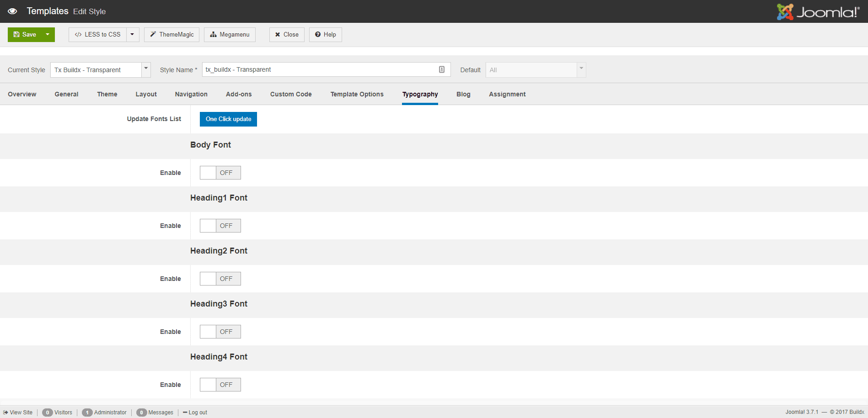868x418 pixels.
Task: Click the icon inside Style Name field
Action: coord(442,69)
